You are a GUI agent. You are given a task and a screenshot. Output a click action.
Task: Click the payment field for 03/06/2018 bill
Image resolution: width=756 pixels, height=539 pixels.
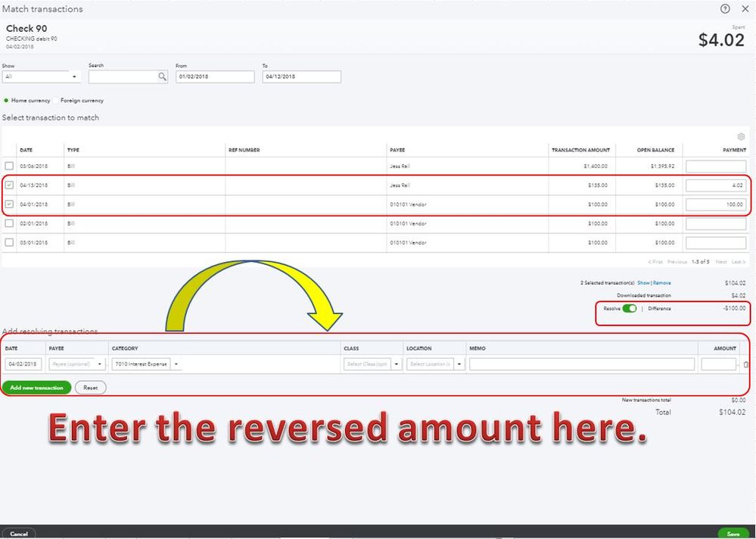click(716, 167)
